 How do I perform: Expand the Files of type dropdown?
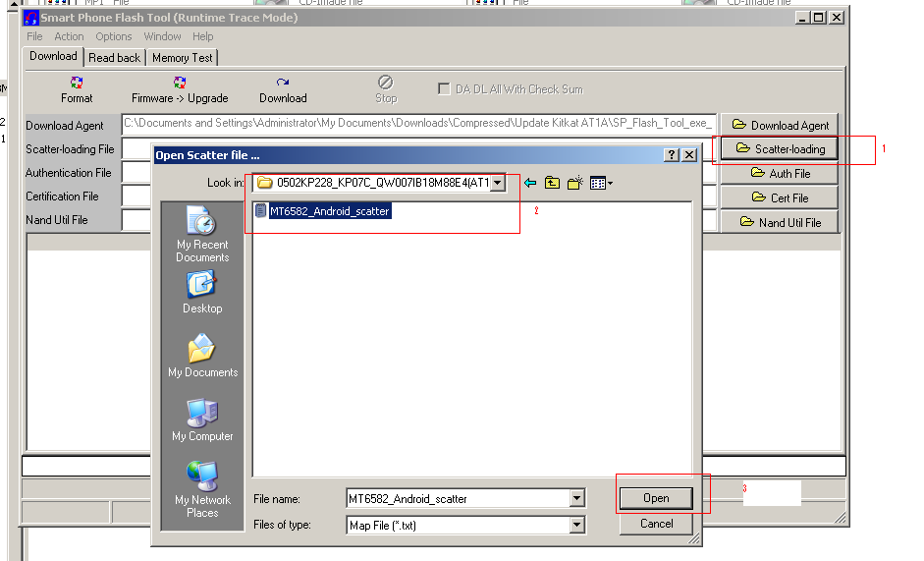[577, 525]
